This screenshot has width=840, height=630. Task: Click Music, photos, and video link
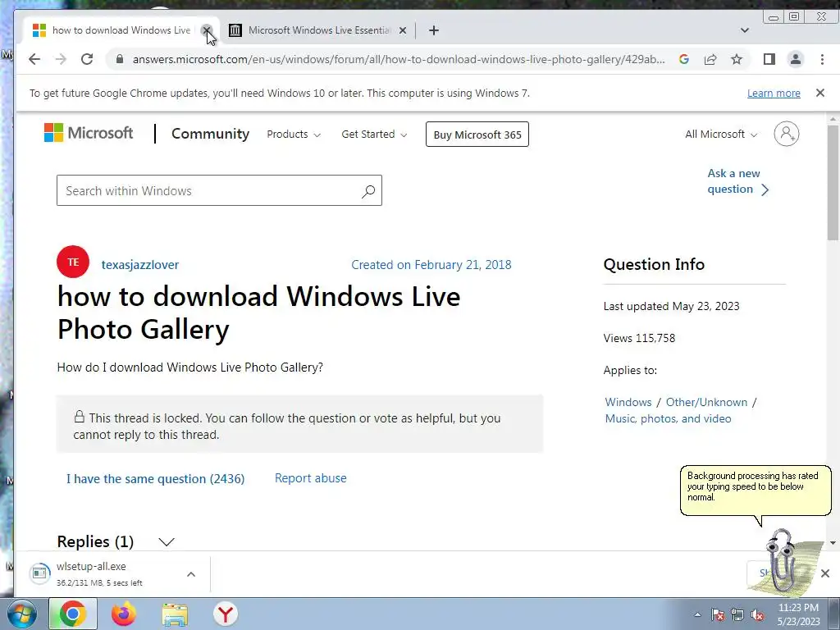point(668,419)
